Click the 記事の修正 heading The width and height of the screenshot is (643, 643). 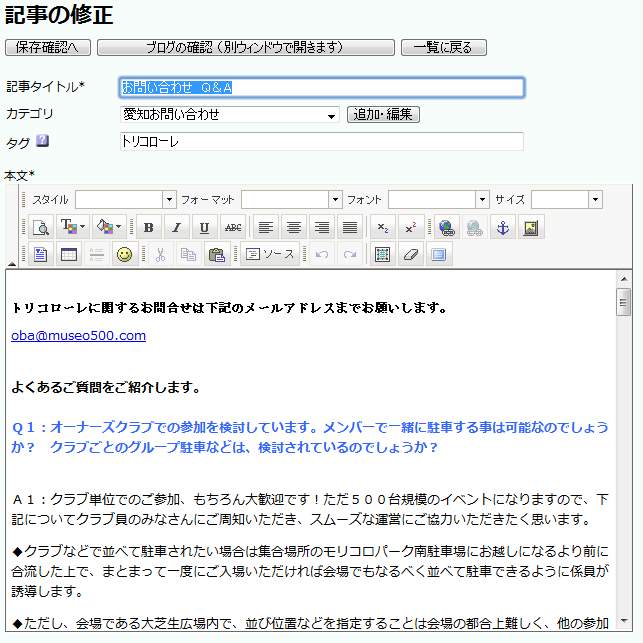[59, 15]
